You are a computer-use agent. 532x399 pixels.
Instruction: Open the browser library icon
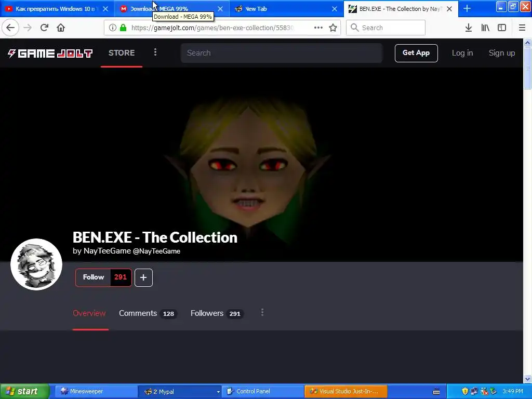pyautogui.click(x=485, y=28)
